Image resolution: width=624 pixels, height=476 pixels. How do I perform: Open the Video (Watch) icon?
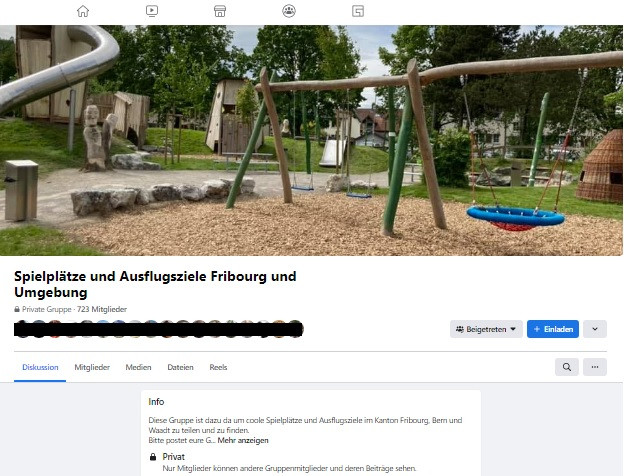152,11
